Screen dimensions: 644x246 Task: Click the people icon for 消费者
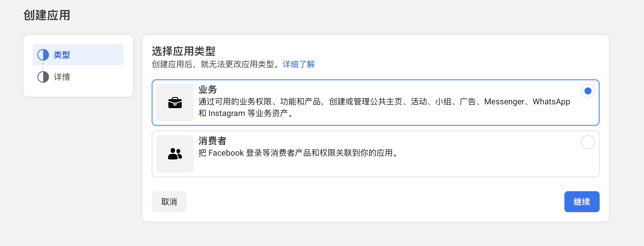coord(175,154)
